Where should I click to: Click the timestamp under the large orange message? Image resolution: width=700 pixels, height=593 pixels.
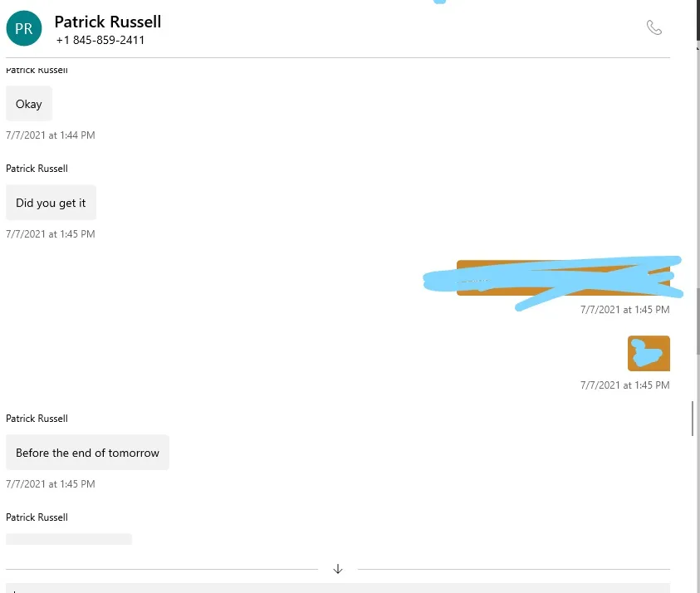click(625, 310)
